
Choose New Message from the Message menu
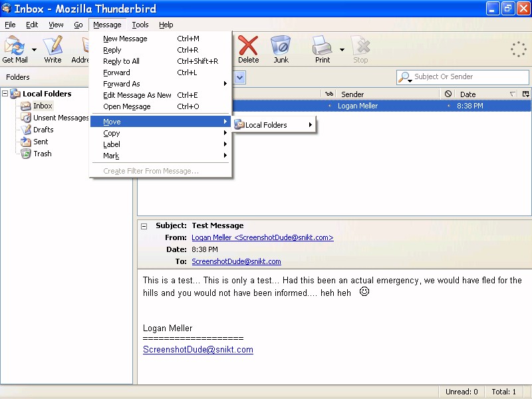160,39
